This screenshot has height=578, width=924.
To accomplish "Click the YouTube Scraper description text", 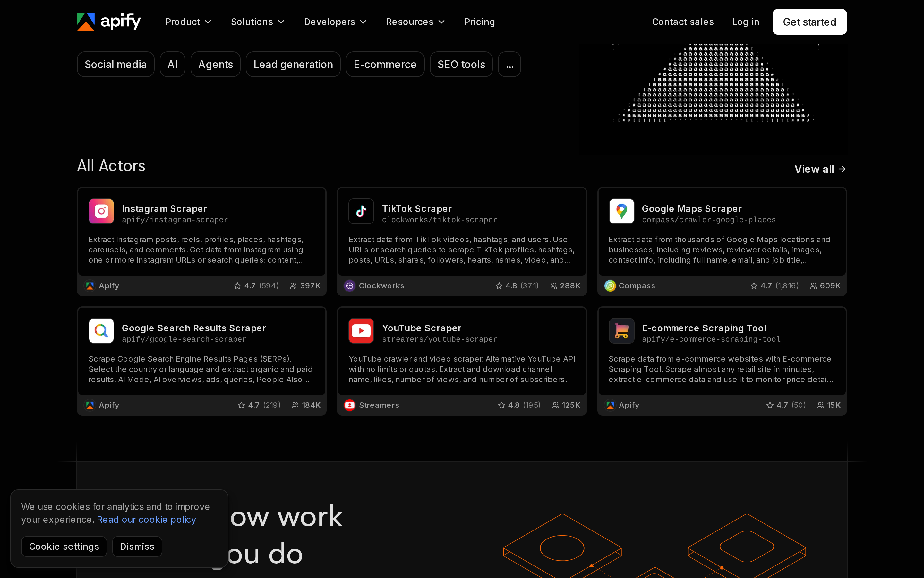I will pos(462,369).
